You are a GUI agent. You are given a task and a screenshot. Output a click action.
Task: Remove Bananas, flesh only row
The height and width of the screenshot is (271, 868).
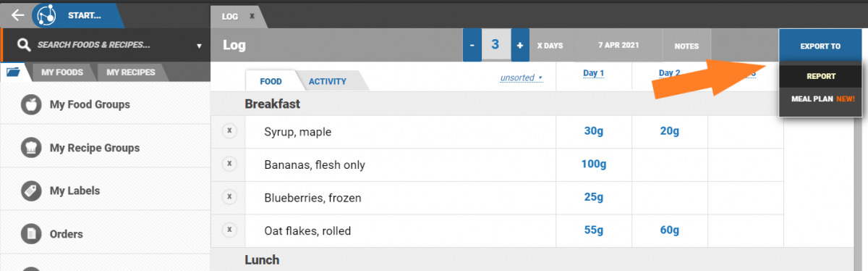[229, 164]
